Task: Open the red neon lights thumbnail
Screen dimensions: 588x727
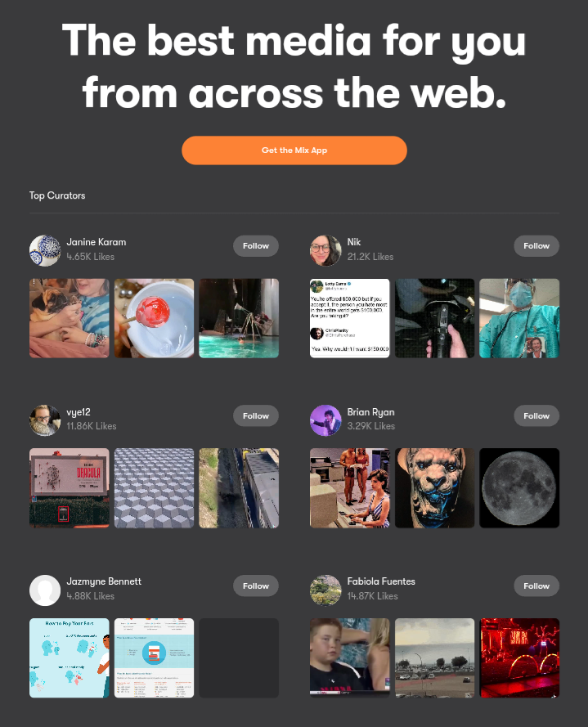Action: (519, 658)
